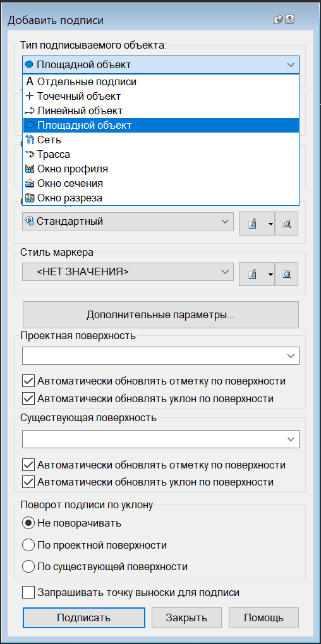Viewport: 321px width, 644px height.
Task: Uncheck auto-update отметку under Существующая поверхность
Action: tap(29, 465)
